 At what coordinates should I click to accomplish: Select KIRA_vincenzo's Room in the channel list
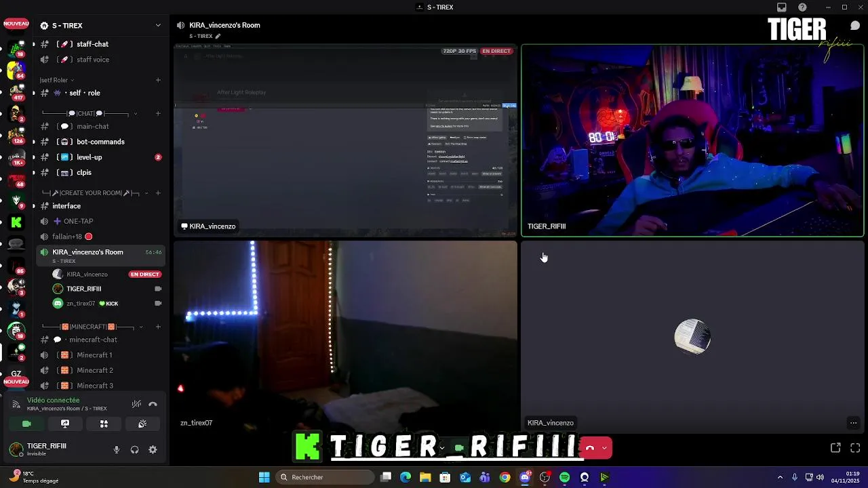tap(102, 255)
